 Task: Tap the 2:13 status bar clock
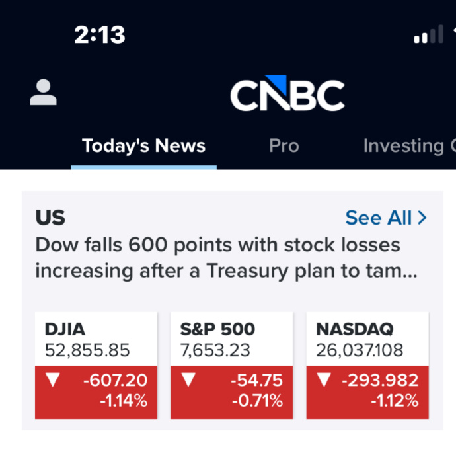click(100, 34)
